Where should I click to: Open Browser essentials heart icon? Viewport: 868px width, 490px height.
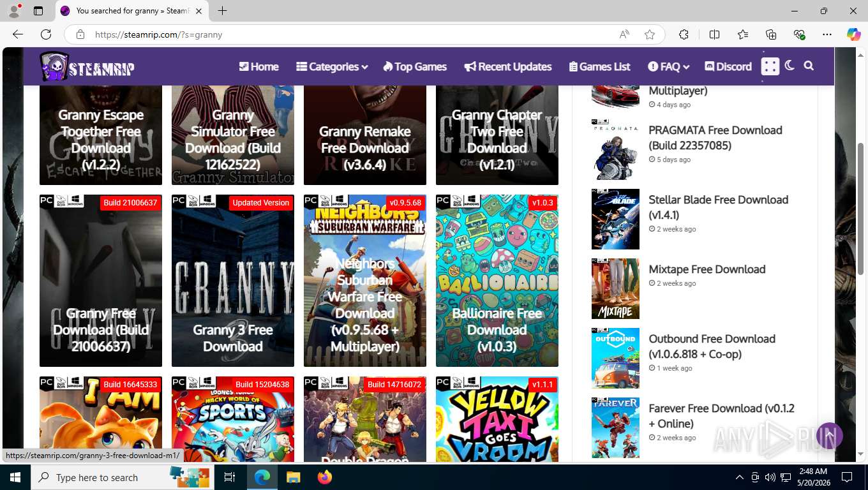799,34
